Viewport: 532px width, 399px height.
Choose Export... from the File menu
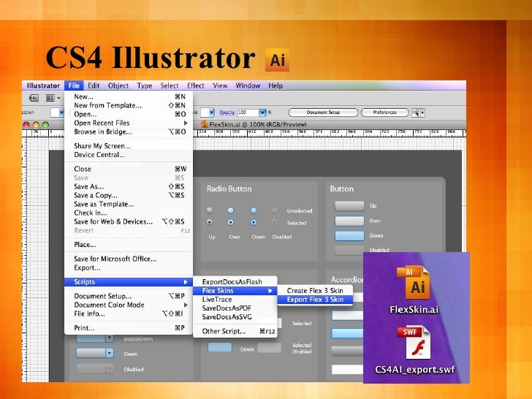(129, 267)
